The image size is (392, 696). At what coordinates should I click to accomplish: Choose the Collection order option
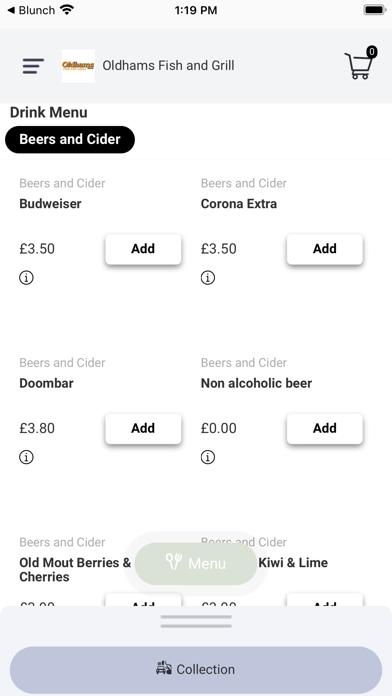pos(196,669)
